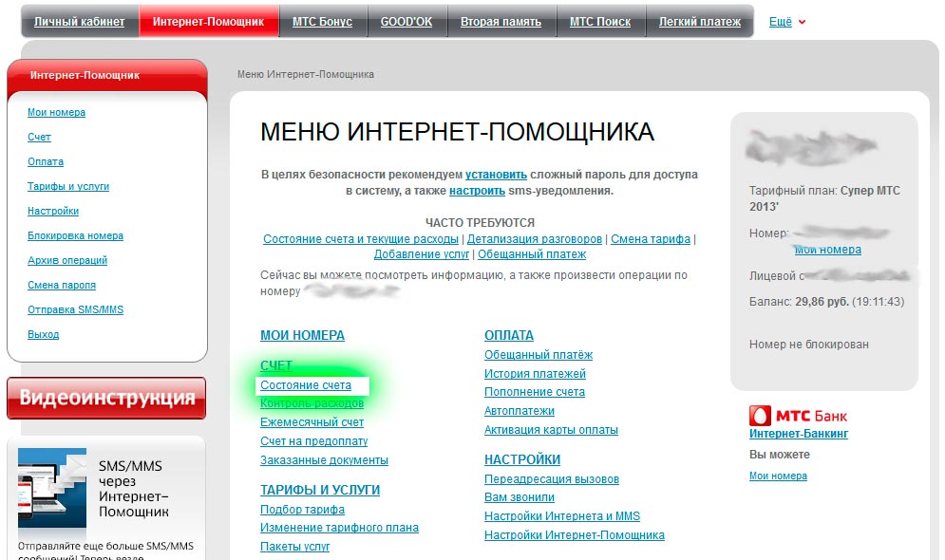Open Детализация разговоров quick link

point(534,239)
